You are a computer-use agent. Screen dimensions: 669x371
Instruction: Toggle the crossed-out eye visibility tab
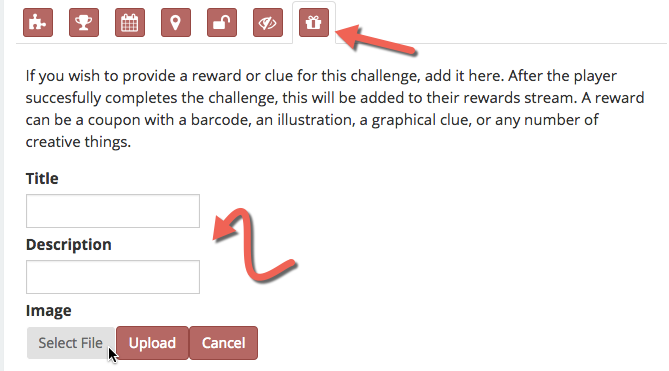(x=268, y=23)
